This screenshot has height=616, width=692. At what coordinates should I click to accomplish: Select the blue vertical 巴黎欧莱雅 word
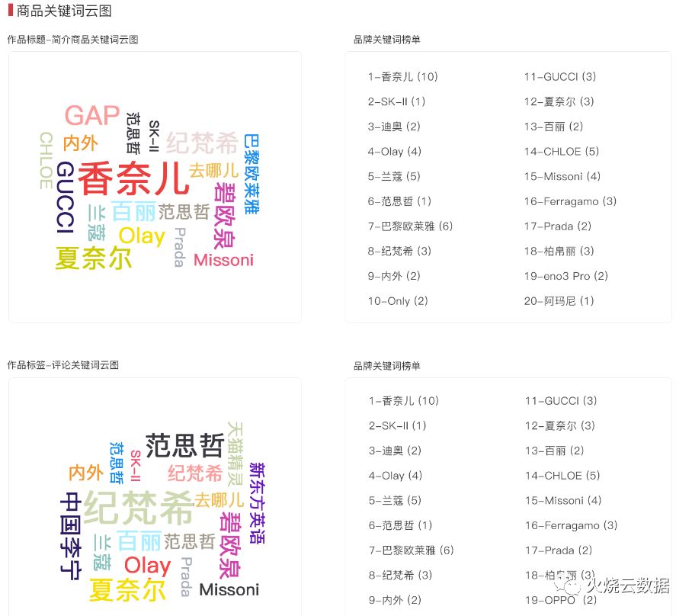click(x=251, y=174)
